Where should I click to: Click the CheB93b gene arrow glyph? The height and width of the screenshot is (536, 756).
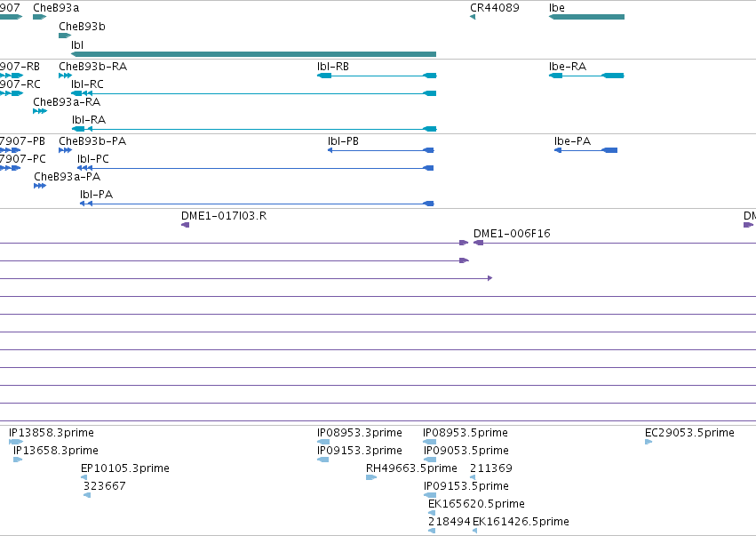[x=65, y=36]
